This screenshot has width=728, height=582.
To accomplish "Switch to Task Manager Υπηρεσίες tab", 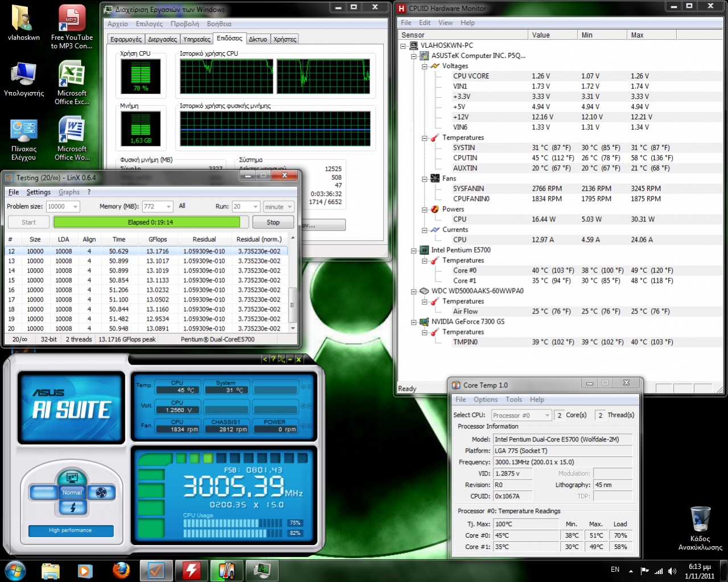I will (x=197, y=39).
